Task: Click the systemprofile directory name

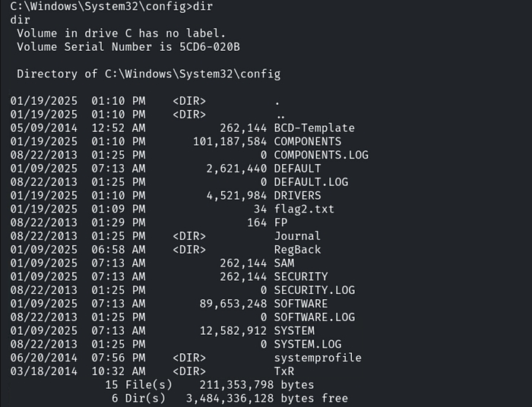Action: click(317, 358)
